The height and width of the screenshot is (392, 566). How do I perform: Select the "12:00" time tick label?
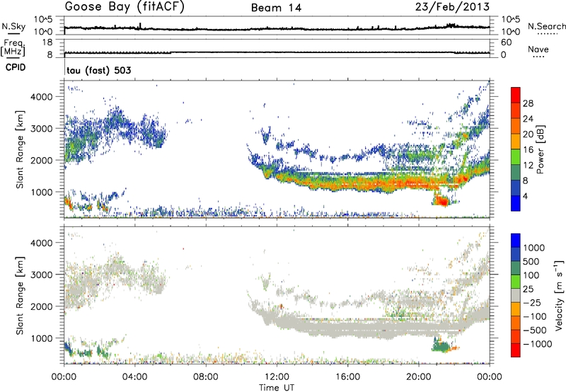point(277,377)
